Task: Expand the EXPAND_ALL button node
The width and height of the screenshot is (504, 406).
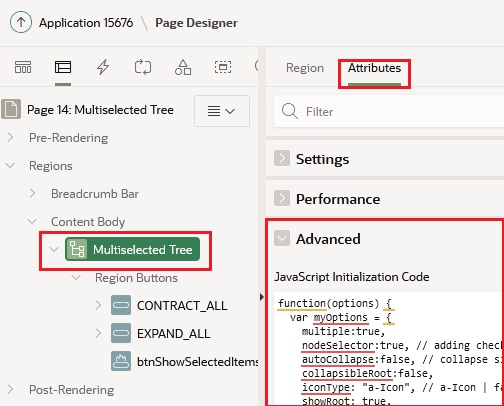Action: [98, 333]
